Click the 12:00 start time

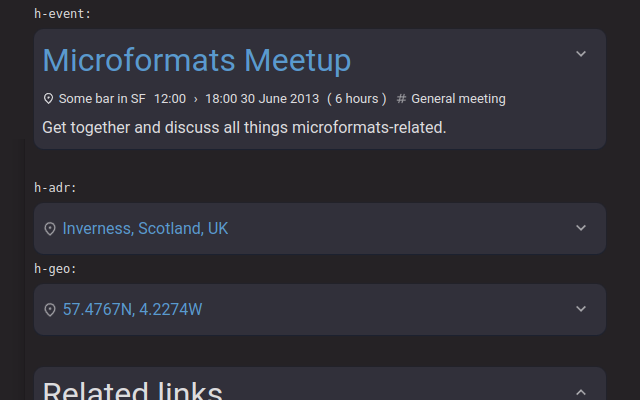pyautogui.click(x=170, y=99)
